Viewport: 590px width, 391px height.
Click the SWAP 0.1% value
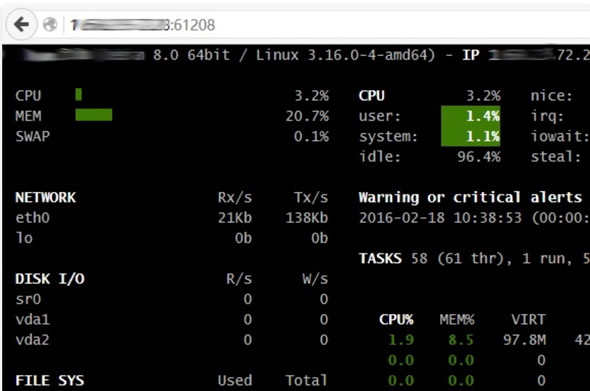[x=312, y=136]
